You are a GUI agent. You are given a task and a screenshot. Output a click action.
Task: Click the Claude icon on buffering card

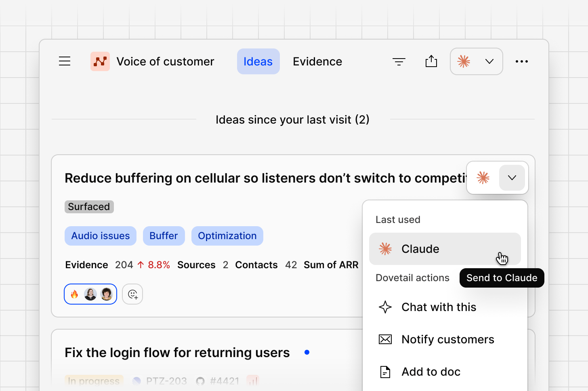click(483, 178)
